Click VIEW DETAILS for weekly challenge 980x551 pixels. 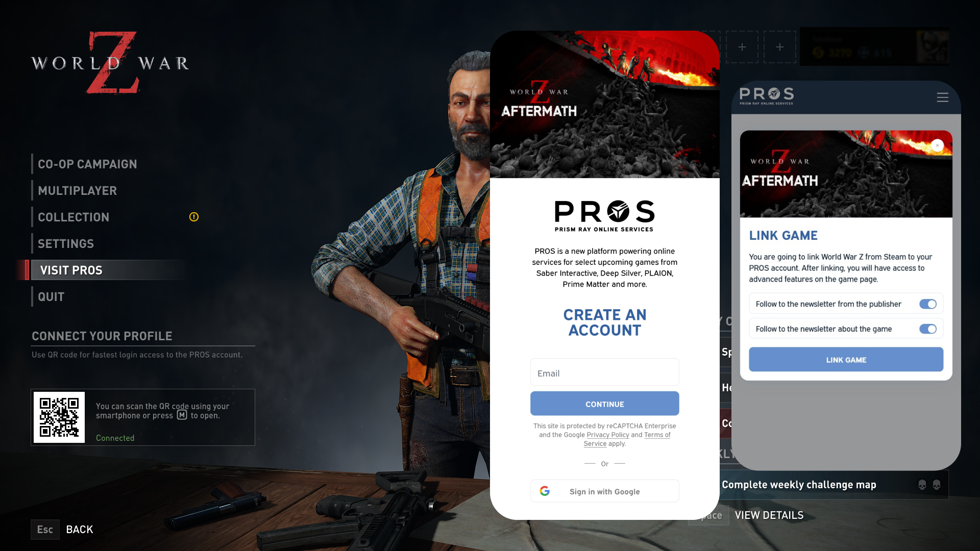coord(769,514)
